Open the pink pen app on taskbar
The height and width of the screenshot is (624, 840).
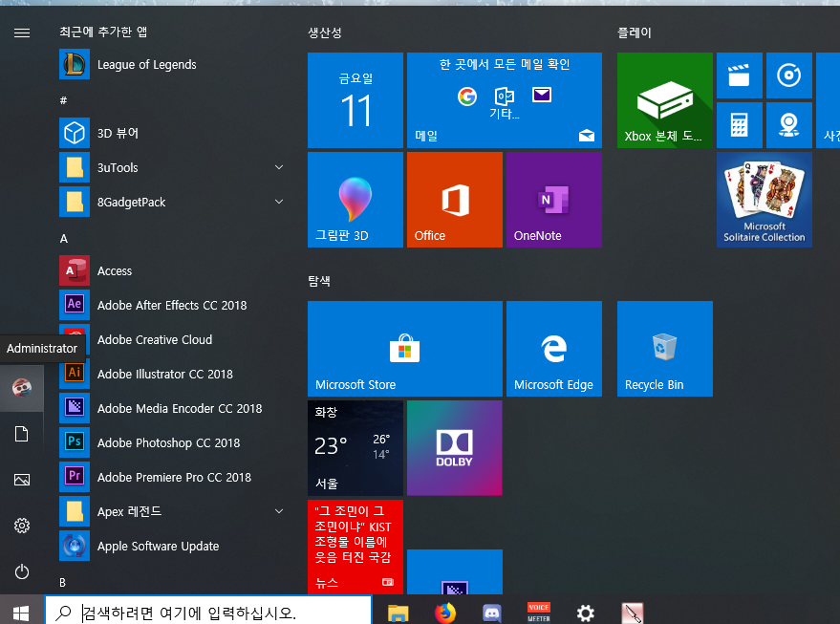pyautogui.click(x=632, y=613)
